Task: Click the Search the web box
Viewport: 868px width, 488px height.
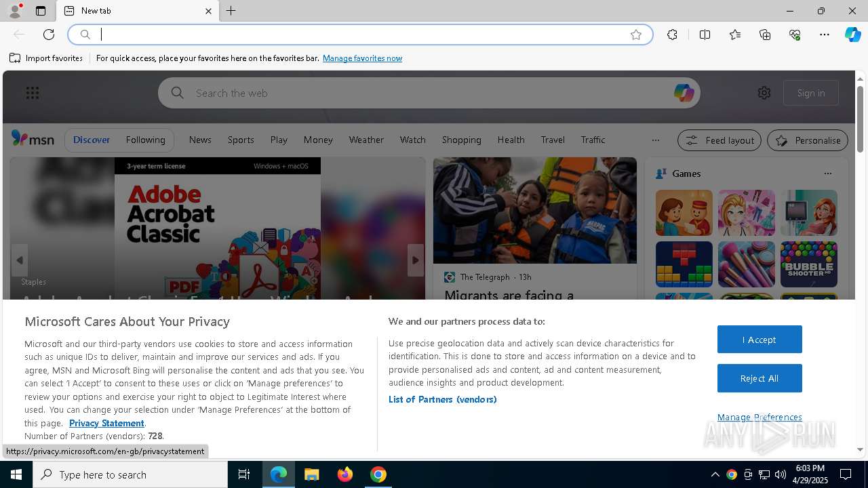Action: click(x=429, y=93)
